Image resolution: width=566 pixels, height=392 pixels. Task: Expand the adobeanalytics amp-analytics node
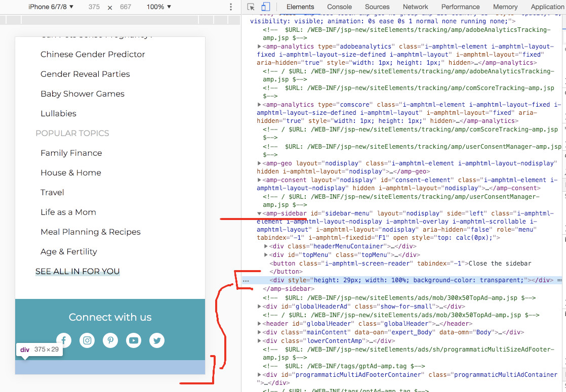click(259, 47)
